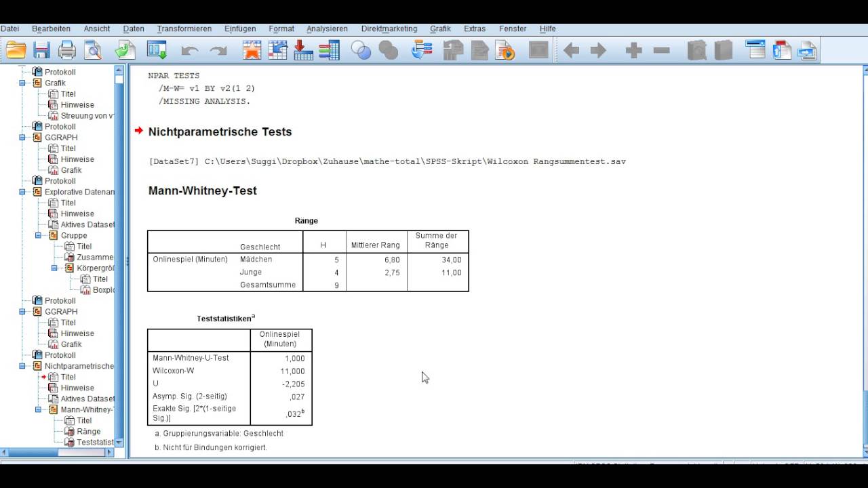Click the grey film-strip icon beside the left arrow
868x488 pixels.
tap(539, 50)
